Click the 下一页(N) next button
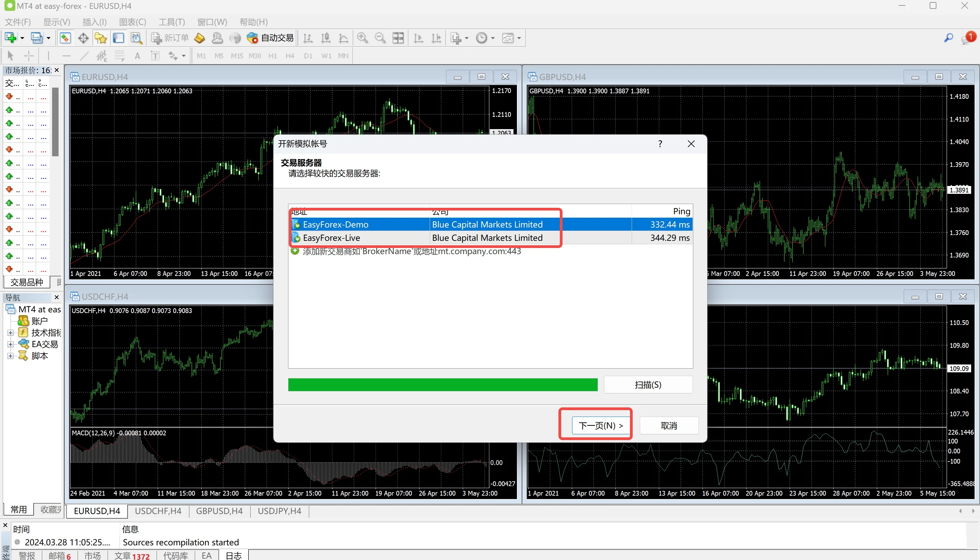Image resolution: width=980 pixels, height=560 pixels. point(601,426)
